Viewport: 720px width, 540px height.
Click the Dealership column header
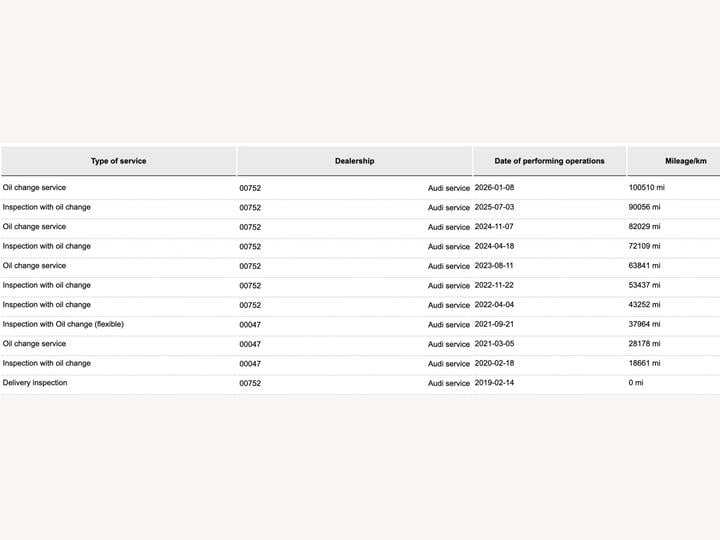[x=354, y=161]
